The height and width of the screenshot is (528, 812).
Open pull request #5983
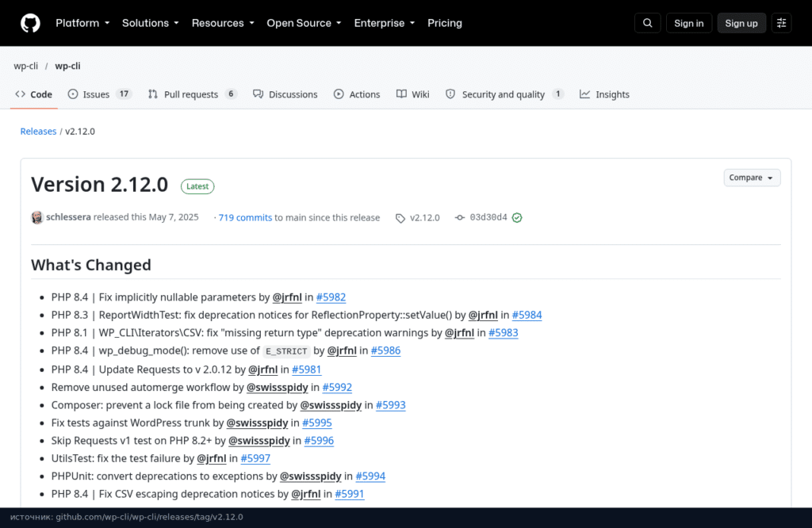tap(503, 333)
